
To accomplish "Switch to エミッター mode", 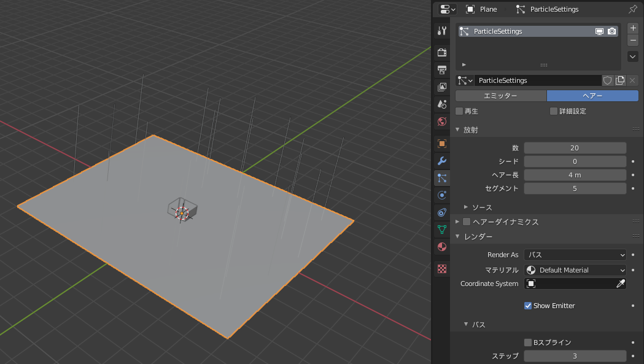I will [500, 96].
